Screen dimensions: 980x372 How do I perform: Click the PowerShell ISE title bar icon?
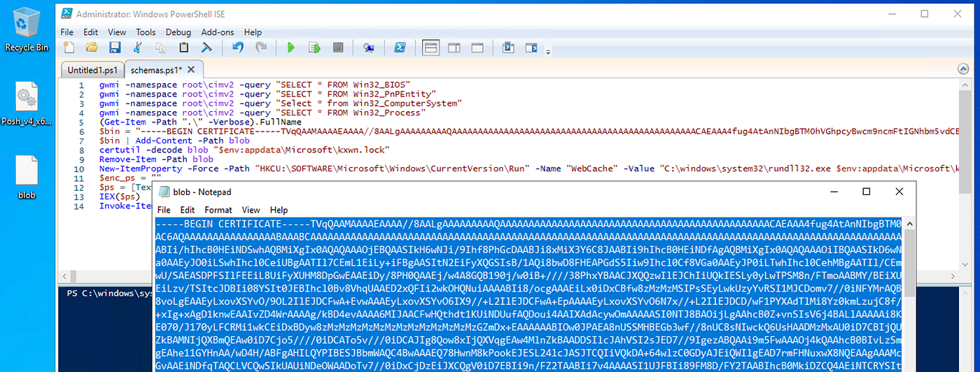point(65,13)
